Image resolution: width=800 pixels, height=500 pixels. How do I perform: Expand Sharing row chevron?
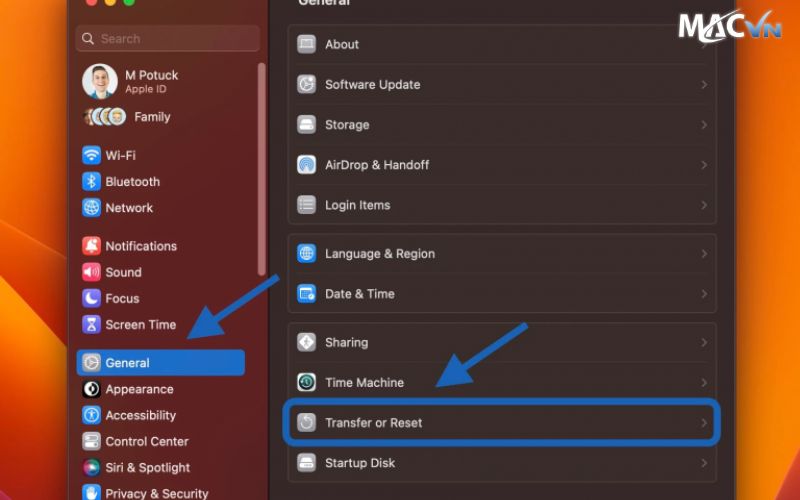pos(704,342)
